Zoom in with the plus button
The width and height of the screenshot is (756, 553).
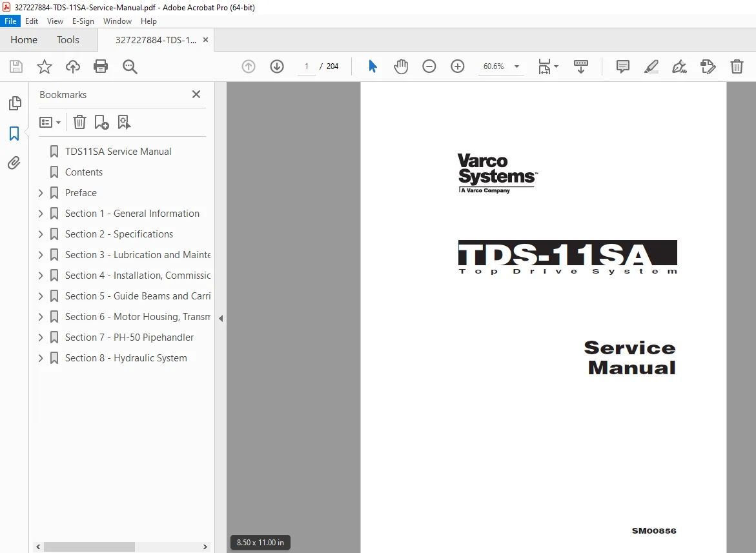pyautogui.click(x=458, y=66)
